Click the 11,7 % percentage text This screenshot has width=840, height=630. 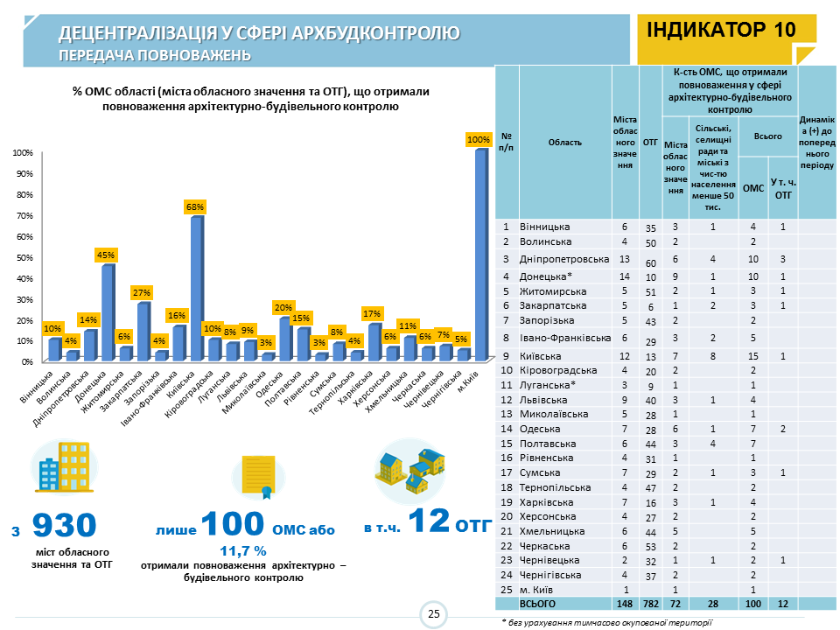click(242, 550)
